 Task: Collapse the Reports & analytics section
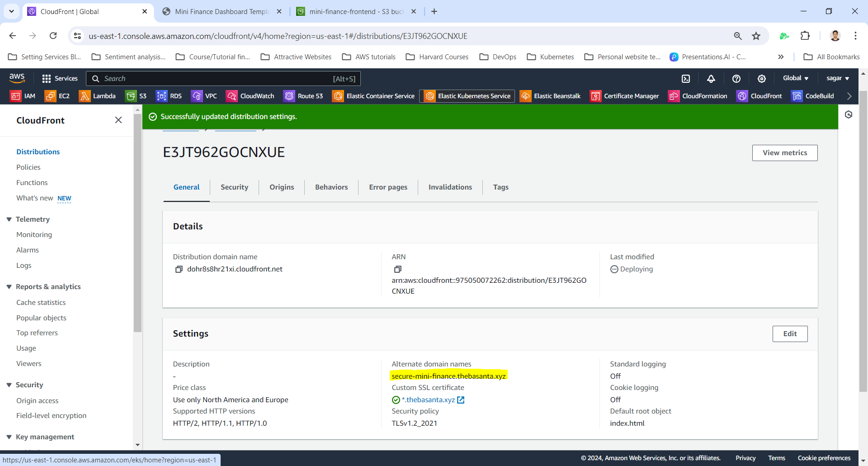coord(9,287)
